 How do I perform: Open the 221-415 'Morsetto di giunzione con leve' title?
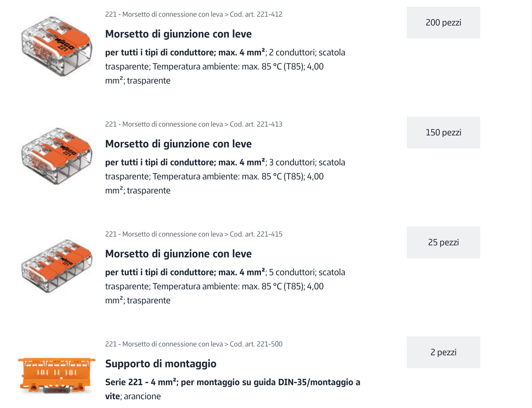pos(178,254)
